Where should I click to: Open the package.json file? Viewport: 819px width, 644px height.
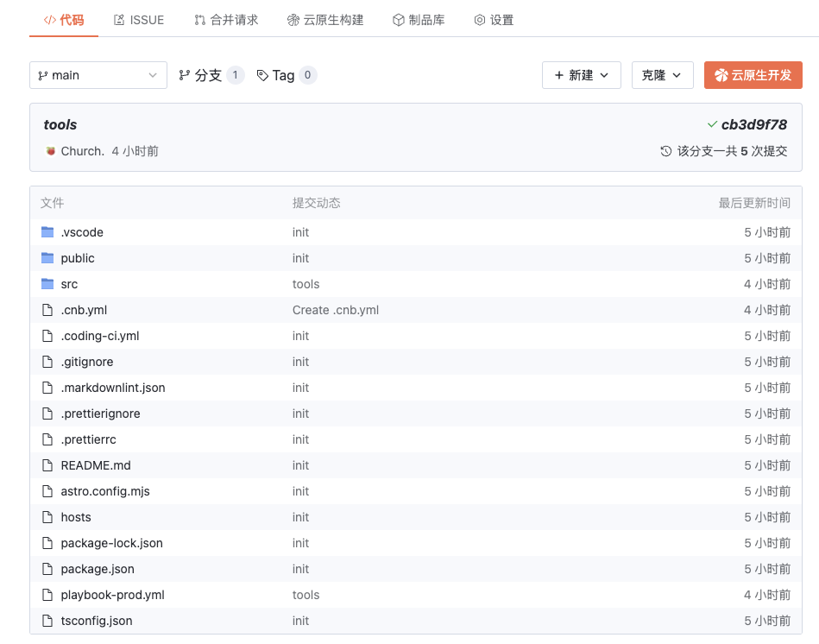click(97, 569)
